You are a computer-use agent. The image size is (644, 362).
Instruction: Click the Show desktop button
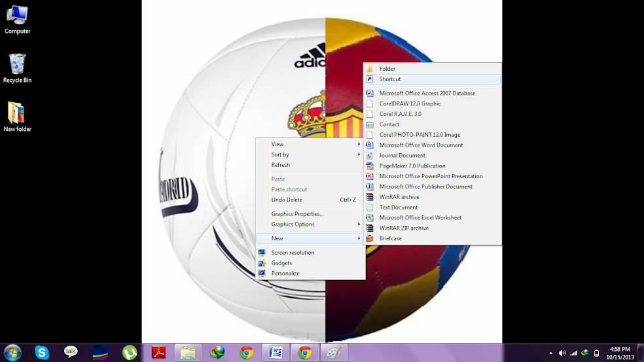coord(640,353)
